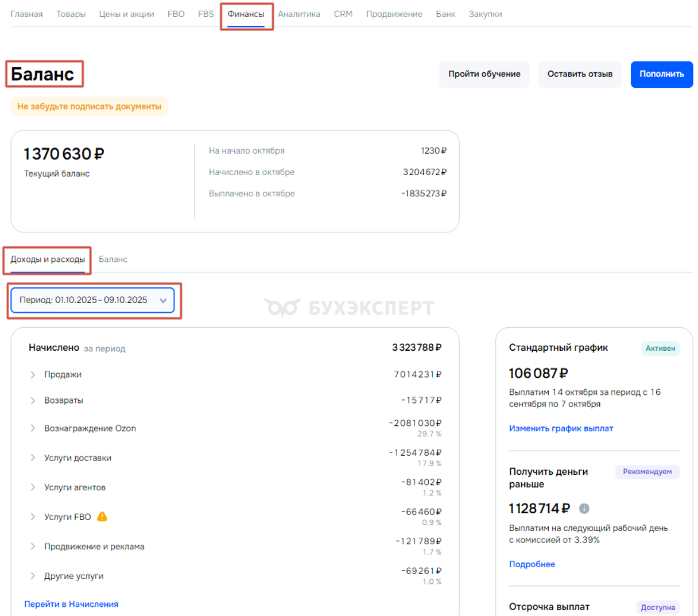Click the warning icon next to Услуги FBO
The width and height of the screenshot is (698, 616).
click(102, 516)
